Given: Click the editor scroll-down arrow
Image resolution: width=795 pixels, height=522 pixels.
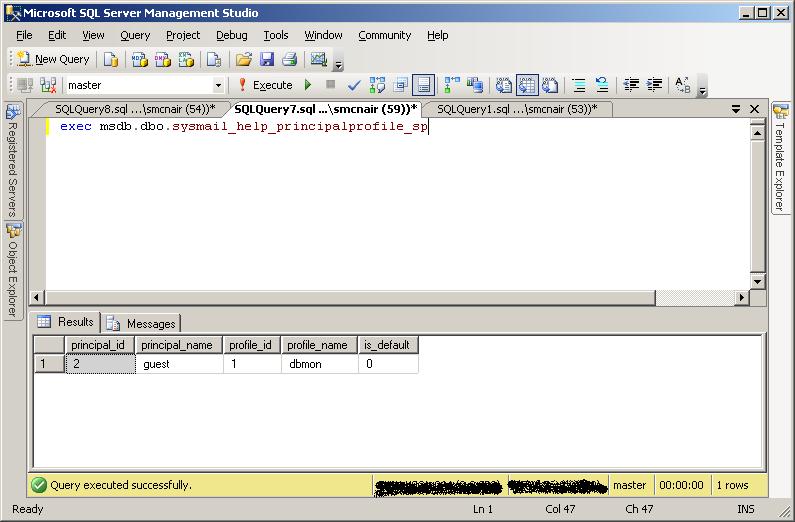Looking at the screenshot, I should point(757,281).
